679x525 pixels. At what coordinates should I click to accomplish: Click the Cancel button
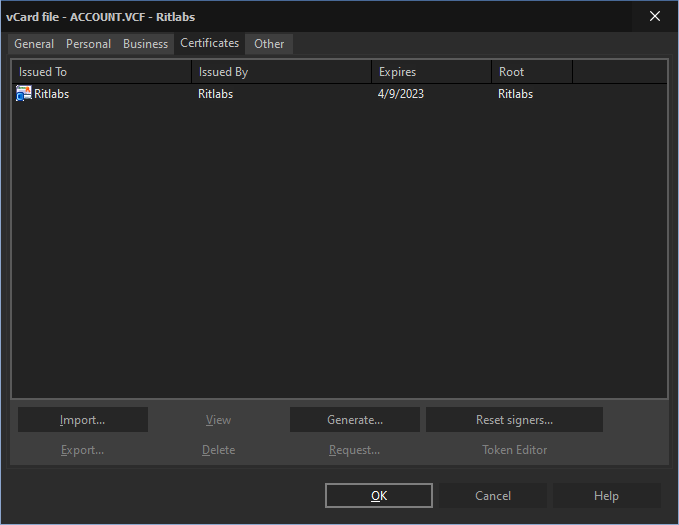coord(493,496)
